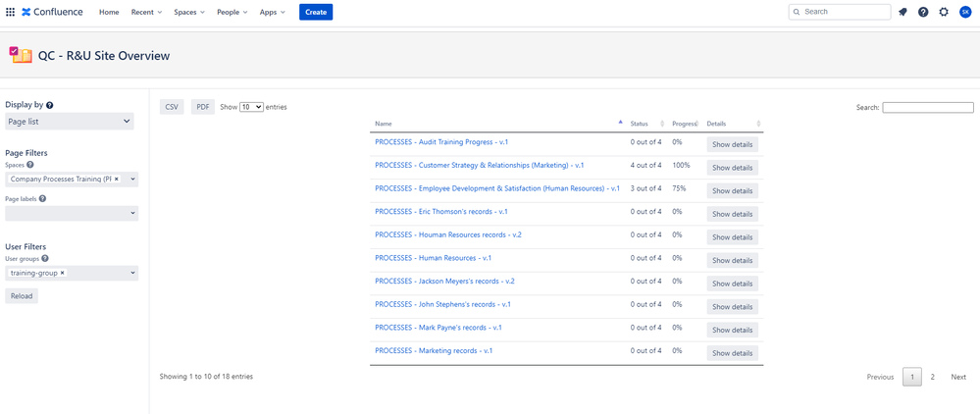
Task: Sort by Name column arrow
Action: pyautogui.click(x=620, y=122)
